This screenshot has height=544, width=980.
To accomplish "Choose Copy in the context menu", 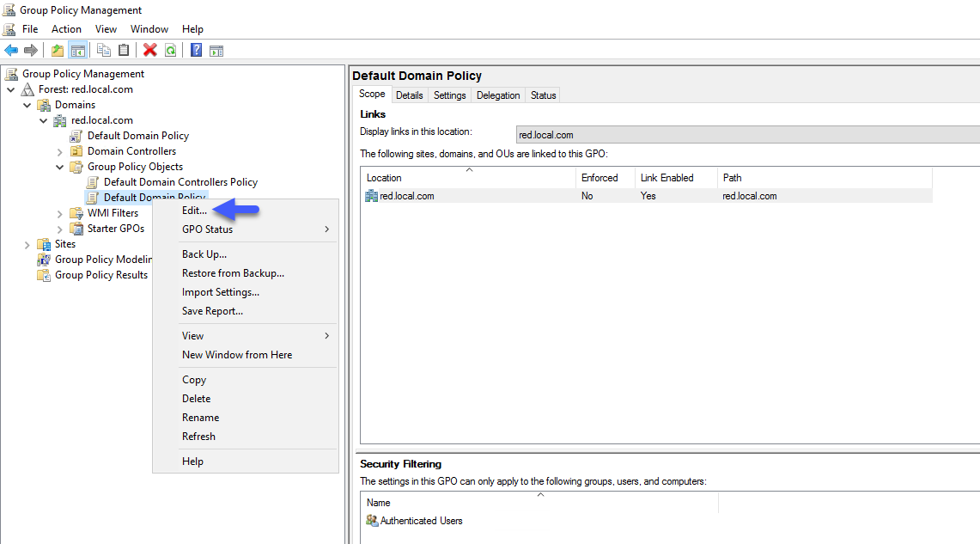I will coord(246,380).
